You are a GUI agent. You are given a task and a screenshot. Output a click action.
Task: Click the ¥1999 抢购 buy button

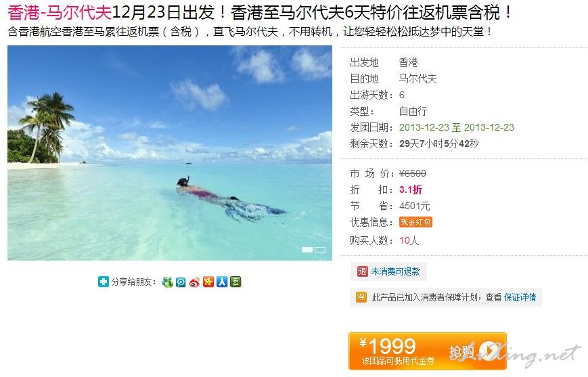(x=428, y=351)
